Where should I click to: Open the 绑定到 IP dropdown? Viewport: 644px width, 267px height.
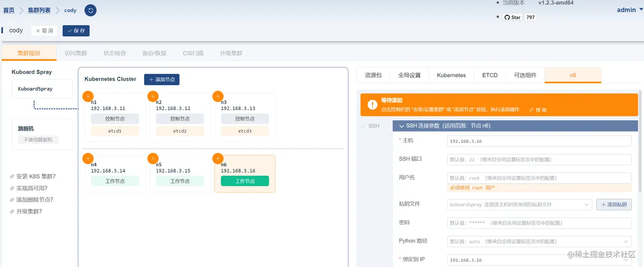[539, 260]
